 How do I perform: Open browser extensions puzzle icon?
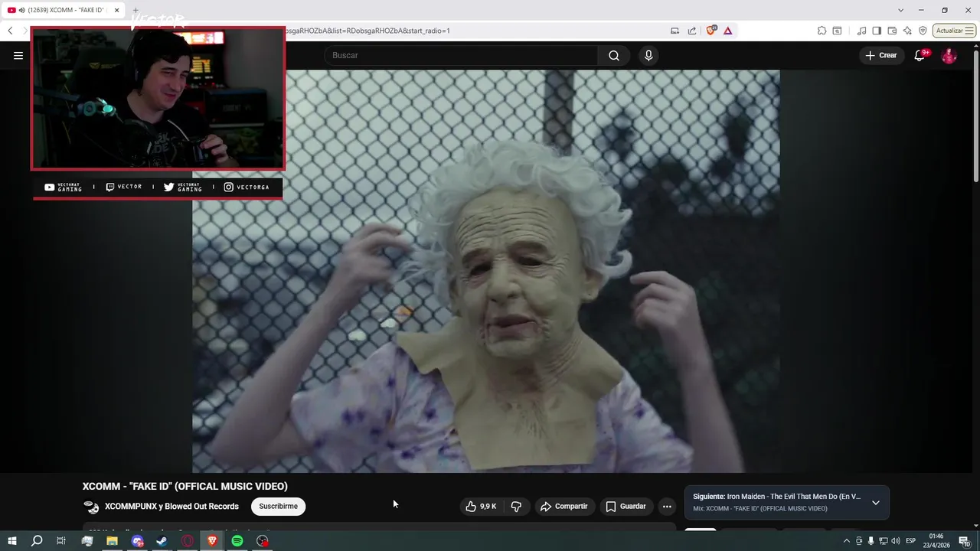click(x=822, y=31)
